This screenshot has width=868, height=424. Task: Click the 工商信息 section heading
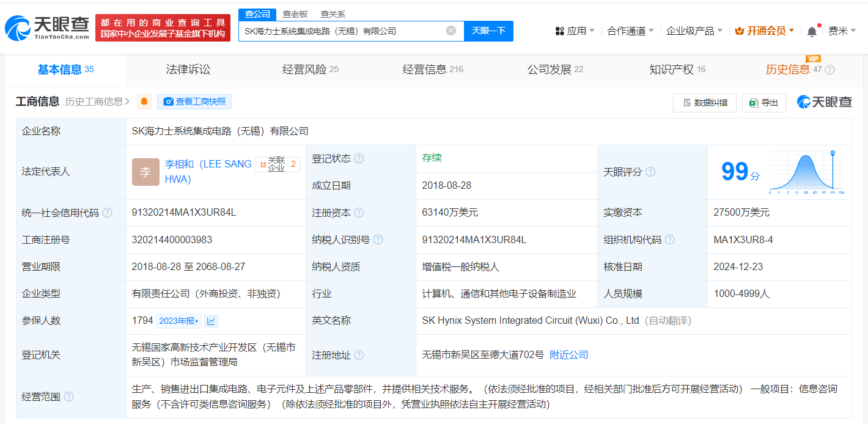(37, 101)
